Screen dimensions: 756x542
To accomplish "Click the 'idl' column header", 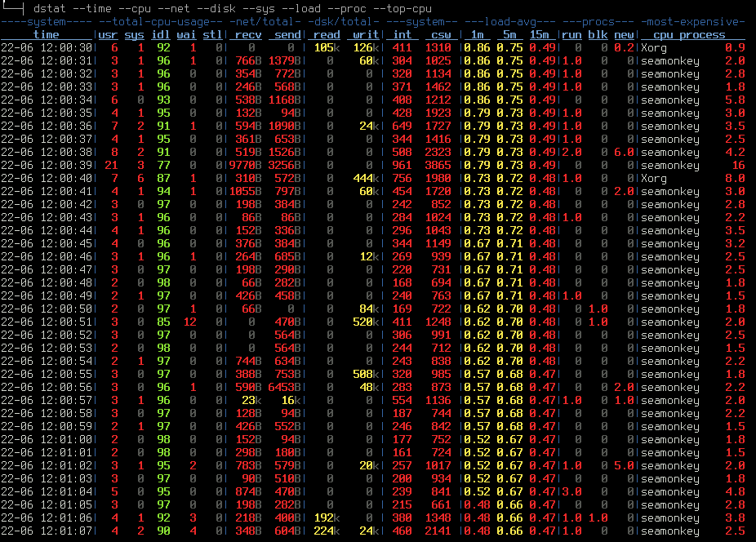I will pos(161,35).
